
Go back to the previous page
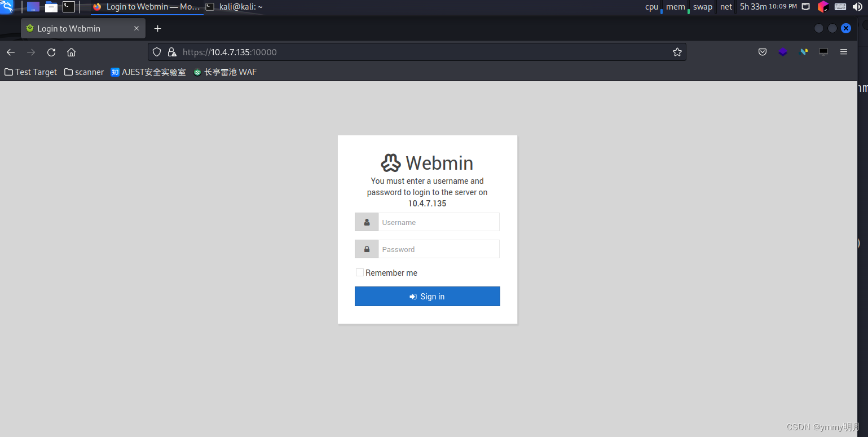pos(11,52)
